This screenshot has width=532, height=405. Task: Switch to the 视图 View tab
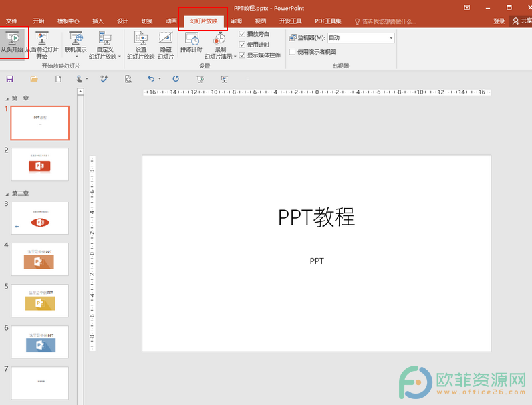(261, 21)
